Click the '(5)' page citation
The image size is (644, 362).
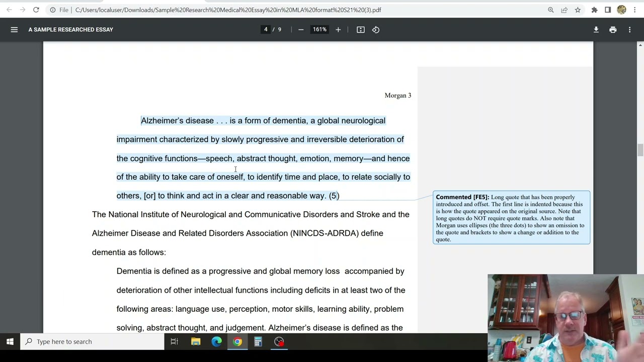[x=334, y=196]
